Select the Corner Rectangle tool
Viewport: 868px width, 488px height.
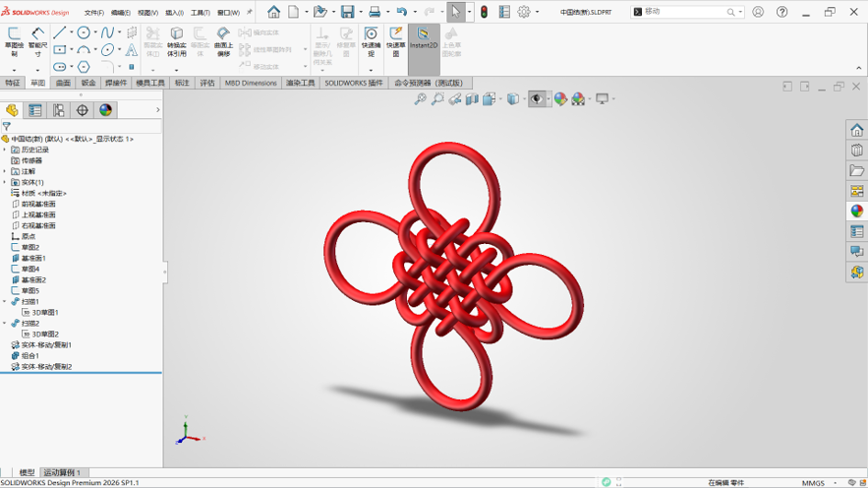pyautogui.click(x=60, y=50)
